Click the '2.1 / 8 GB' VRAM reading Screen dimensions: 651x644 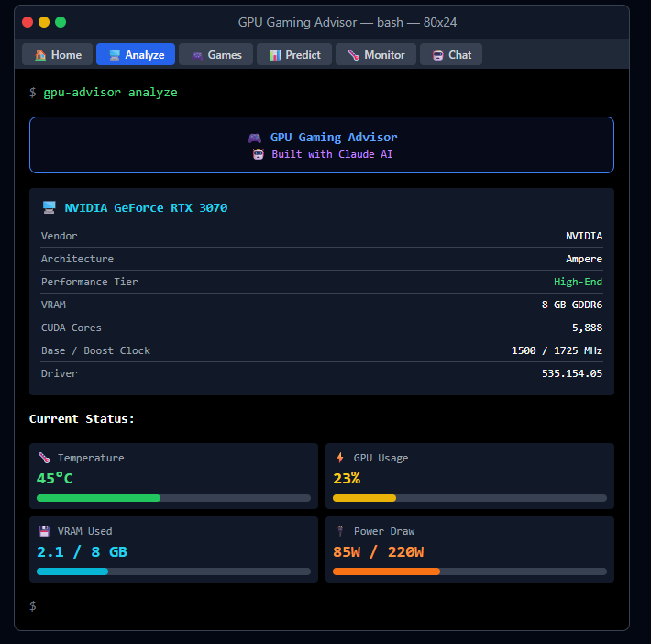pos(82,551)
